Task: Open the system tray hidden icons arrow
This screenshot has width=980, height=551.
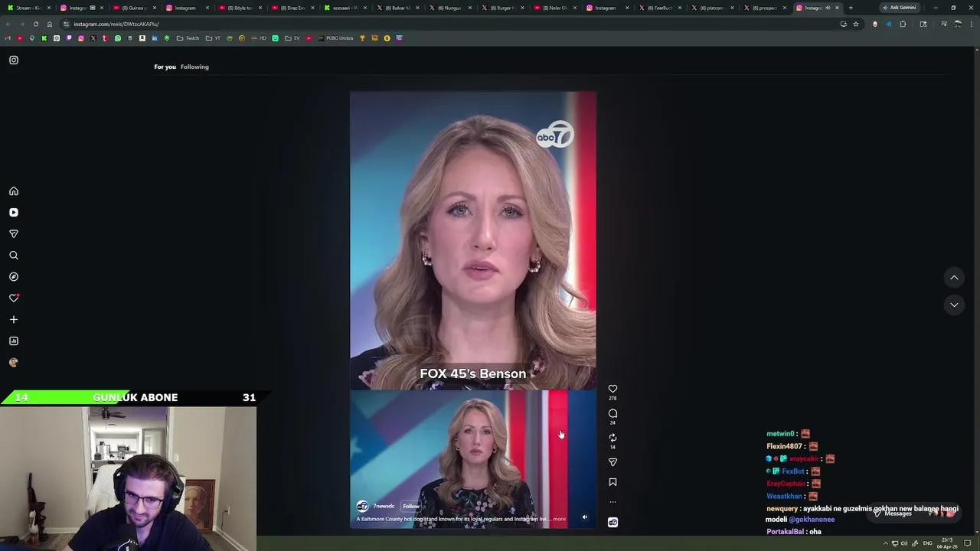Action: coord(886,543)
